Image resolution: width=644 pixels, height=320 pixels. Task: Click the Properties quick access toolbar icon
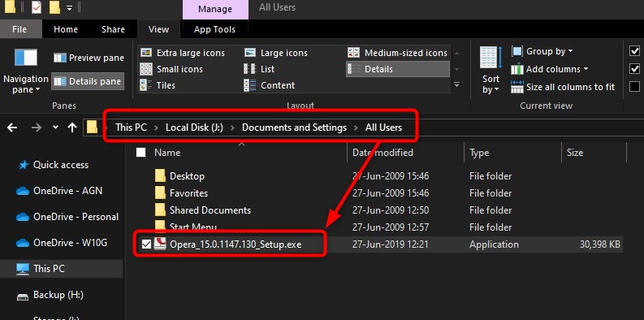coord(37,7)
